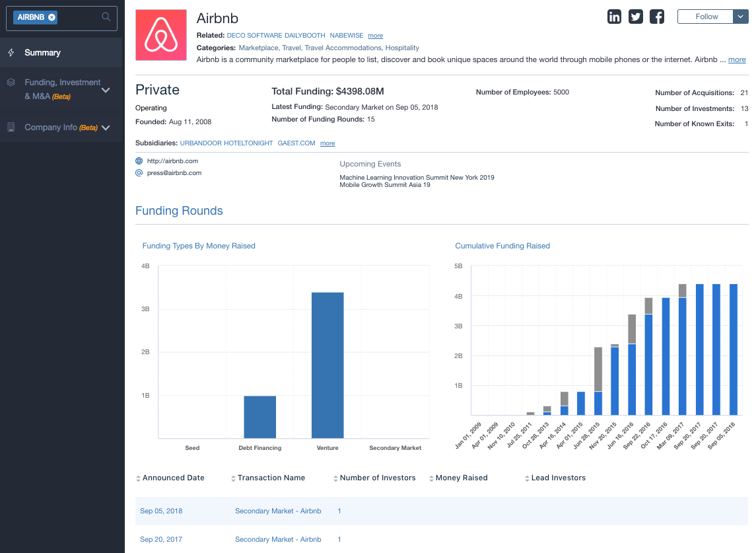Click the Summary lightning bolt icon
Viewport: 756px width, 553px height.
pos(11,53)
